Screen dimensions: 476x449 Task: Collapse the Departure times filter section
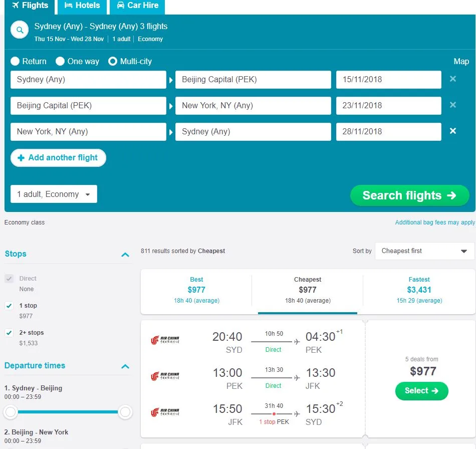point(125,366)
